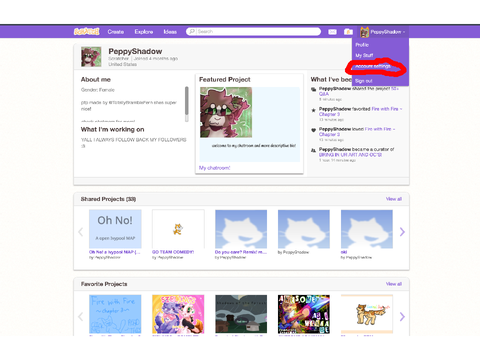This screenshot has width=480, height=360.
Task: Open the Q&A link in the activity feed
Action: click(324, 94)
